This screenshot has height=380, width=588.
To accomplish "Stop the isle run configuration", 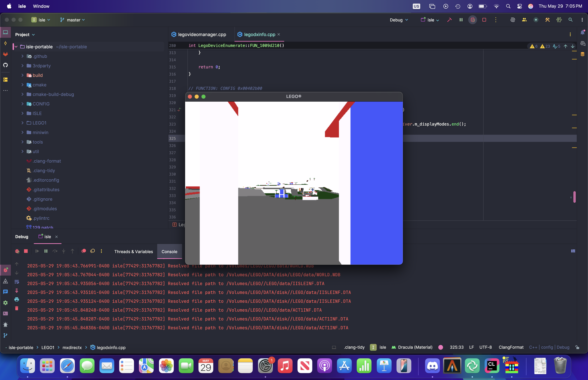I will point(484,20).
